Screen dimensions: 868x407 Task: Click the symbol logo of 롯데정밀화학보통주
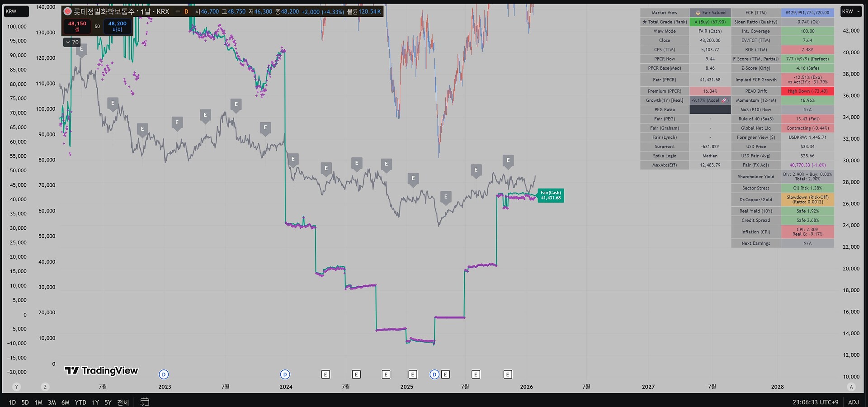click(68, 11)
